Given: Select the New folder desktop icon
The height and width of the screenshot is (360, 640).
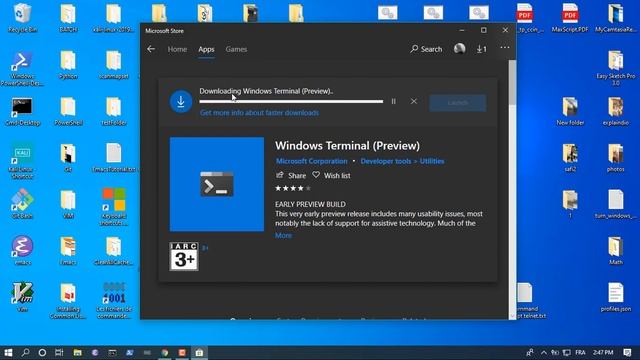Looking at the screenshot, I should tap(570, 111).
